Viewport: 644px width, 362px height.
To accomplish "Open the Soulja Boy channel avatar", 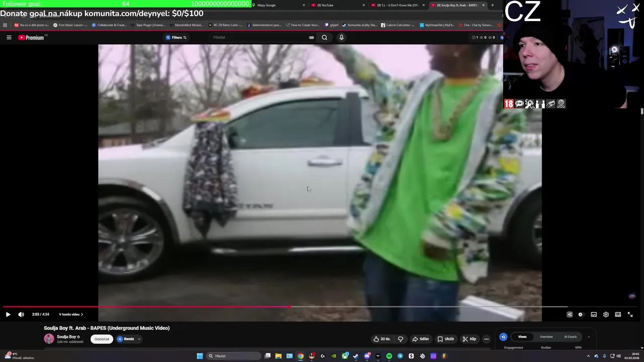I will (49, 339).
